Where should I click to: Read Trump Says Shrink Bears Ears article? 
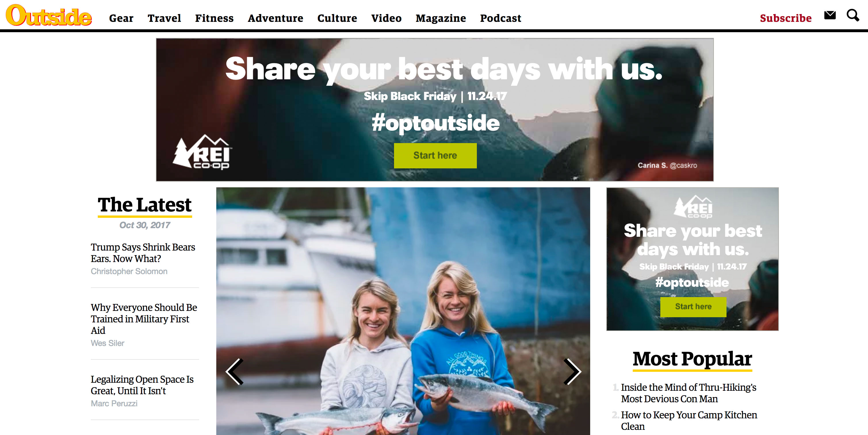tap(143, 253)
